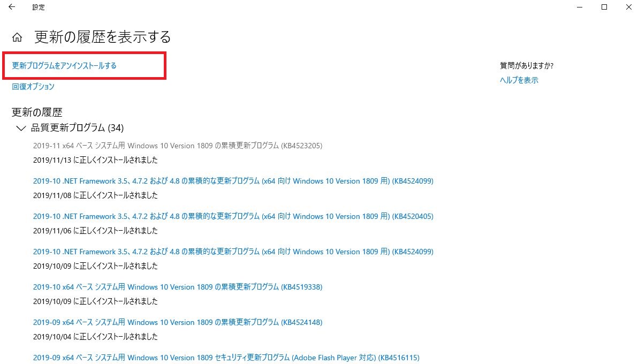Open the KB4516115 Adobe Flash Player update
This screenshot has height=364, width=638.
(225, 357)
